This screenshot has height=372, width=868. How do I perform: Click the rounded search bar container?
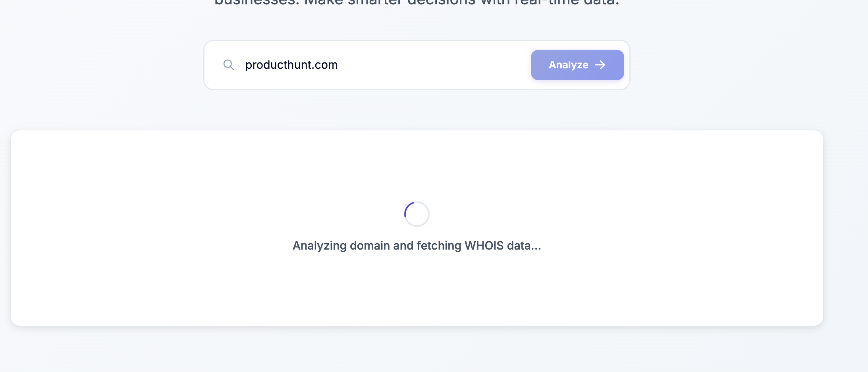click(417, 64)
